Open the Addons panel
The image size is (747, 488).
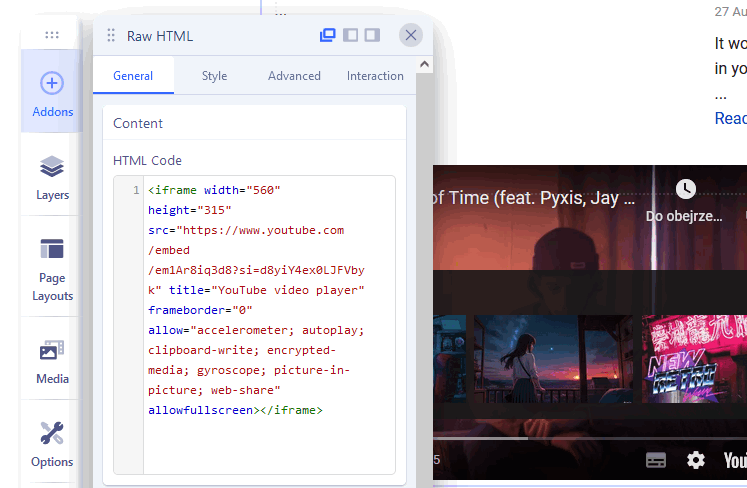[x=52, y=93]
